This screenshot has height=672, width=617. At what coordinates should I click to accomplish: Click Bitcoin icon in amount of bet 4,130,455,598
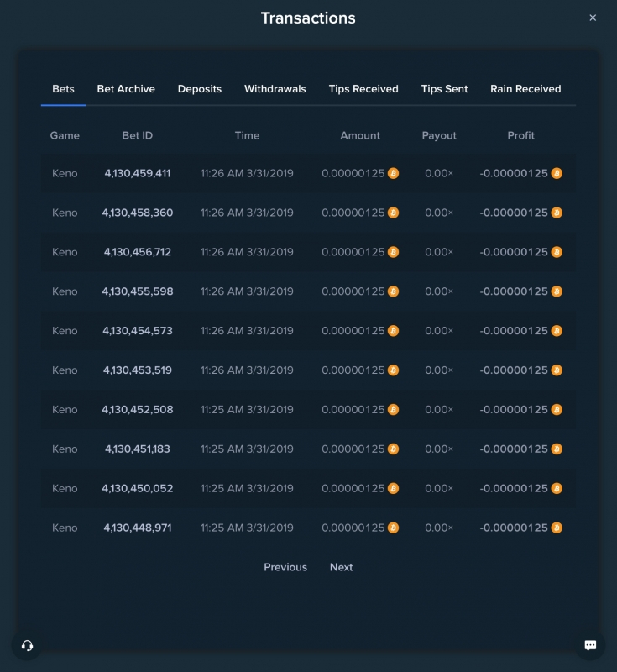pos(393,291)
